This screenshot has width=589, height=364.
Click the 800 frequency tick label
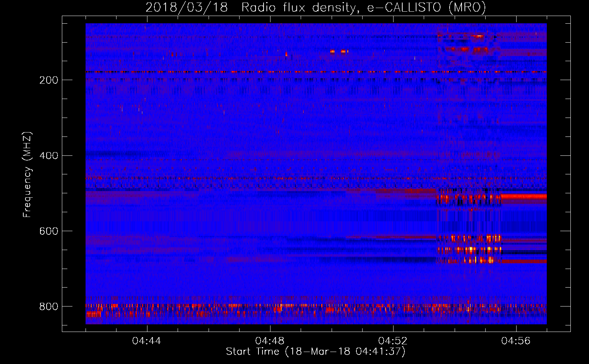[x=49, y=306]
